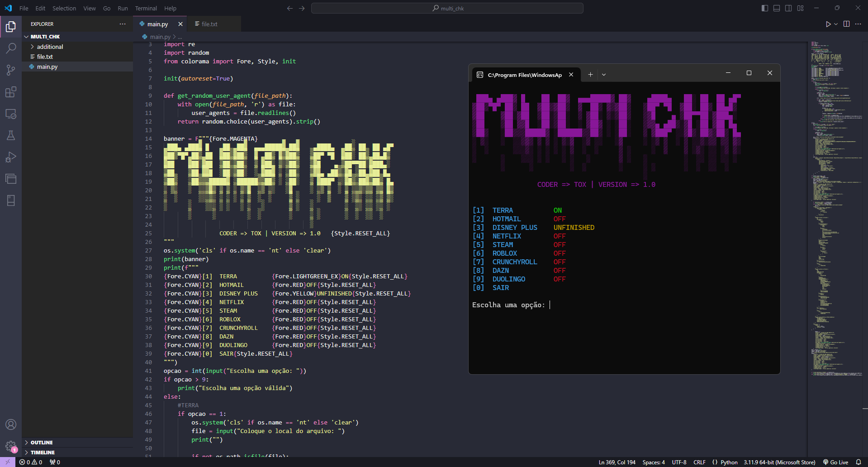
Task: Split the editor to the right
Action: [x=846, y=24]
